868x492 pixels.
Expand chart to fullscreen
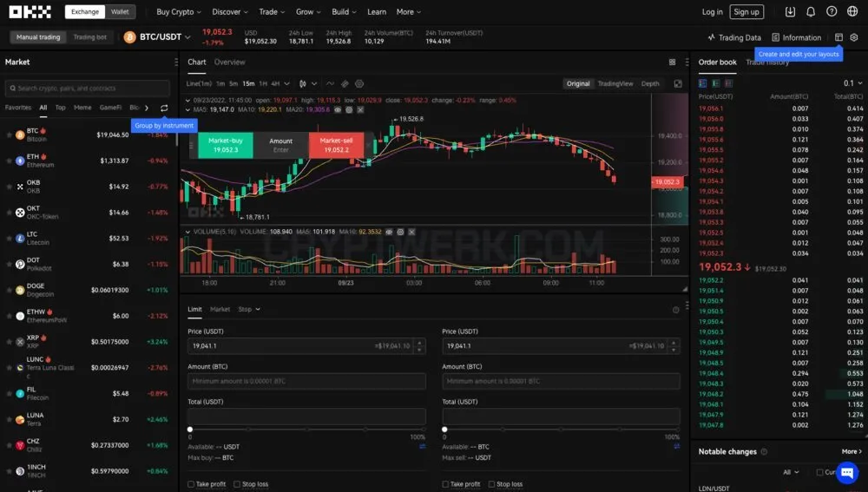[678, 83]
